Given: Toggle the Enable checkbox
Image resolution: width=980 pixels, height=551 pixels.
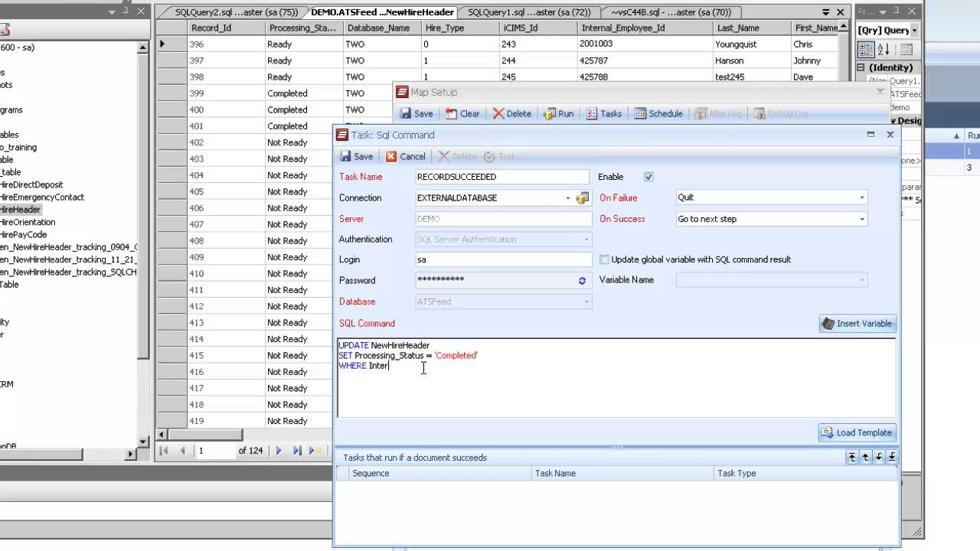Looking at the screenshot, I should [x=648, y=177].
